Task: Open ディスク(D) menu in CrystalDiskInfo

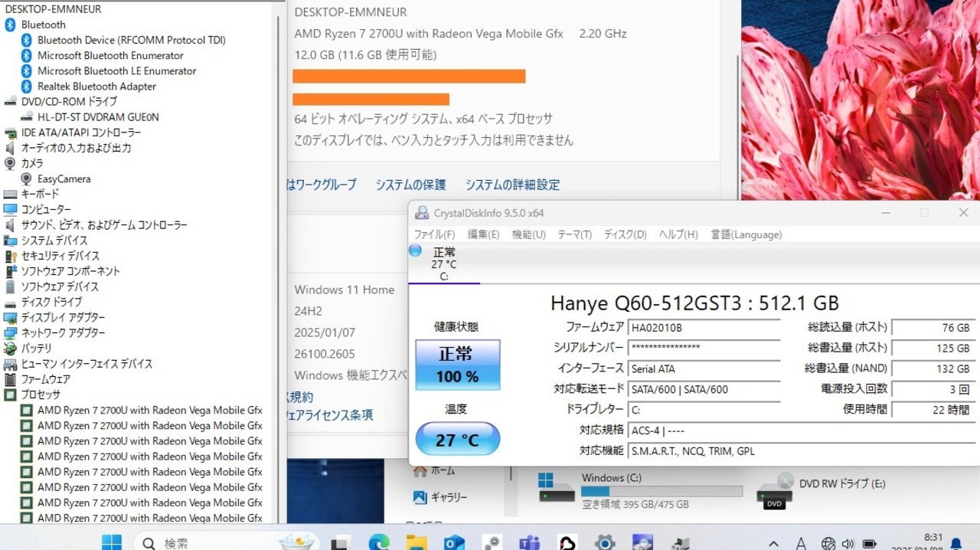Action: 625,234
